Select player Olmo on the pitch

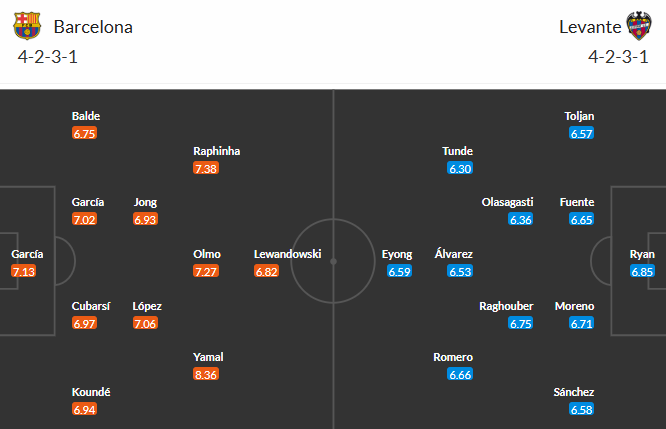coord(207,254)
